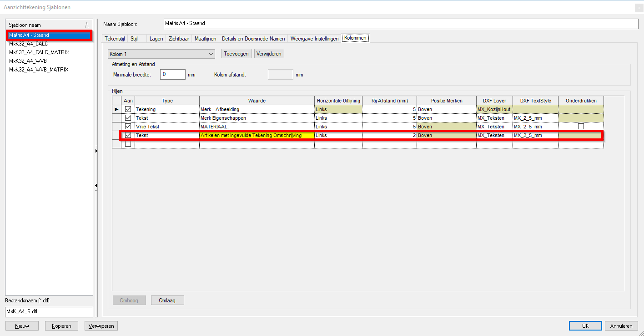Toggle Aan checkbox for Vrije Tekst row
Image resolution: width=644 pixels, height=336 pixels.
[128, 127]
